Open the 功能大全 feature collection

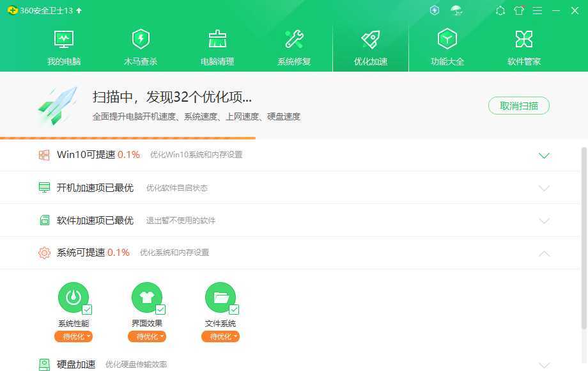tap(447, 45)
